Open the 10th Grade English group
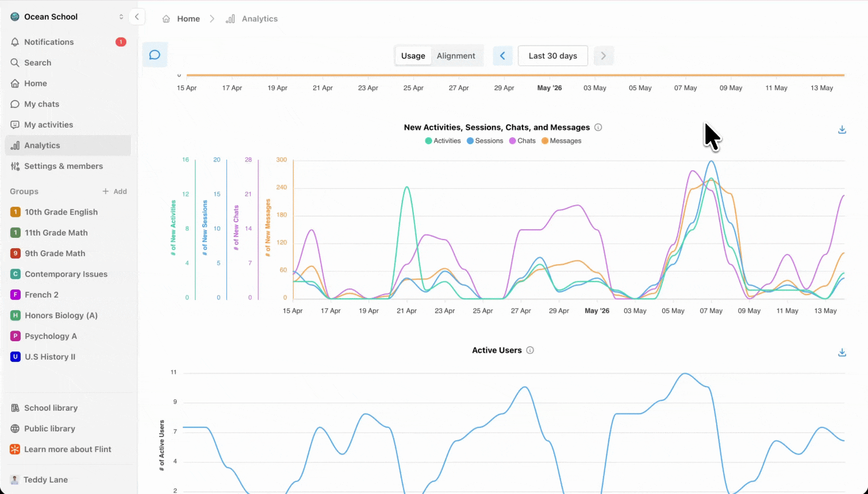The image size is (868, 494). point(68,212)
